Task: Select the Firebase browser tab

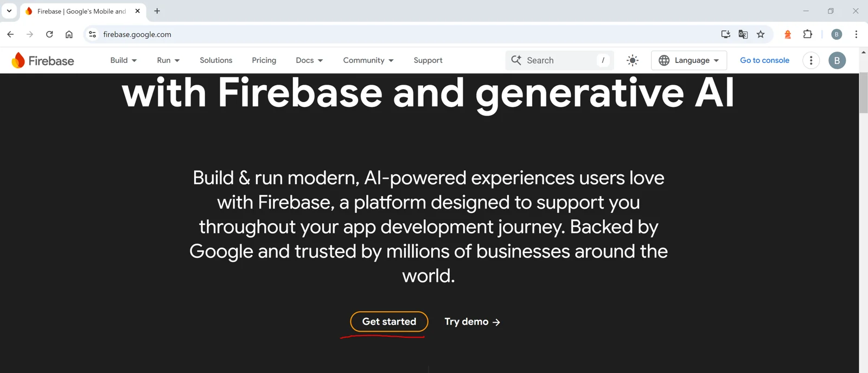Action: [x=83, y=11]
